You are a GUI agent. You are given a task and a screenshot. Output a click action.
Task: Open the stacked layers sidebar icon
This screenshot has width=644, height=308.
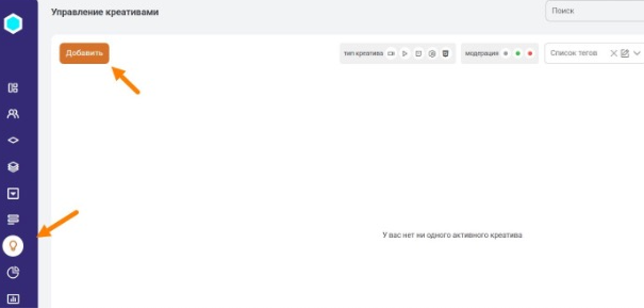[x=13, y=167]
